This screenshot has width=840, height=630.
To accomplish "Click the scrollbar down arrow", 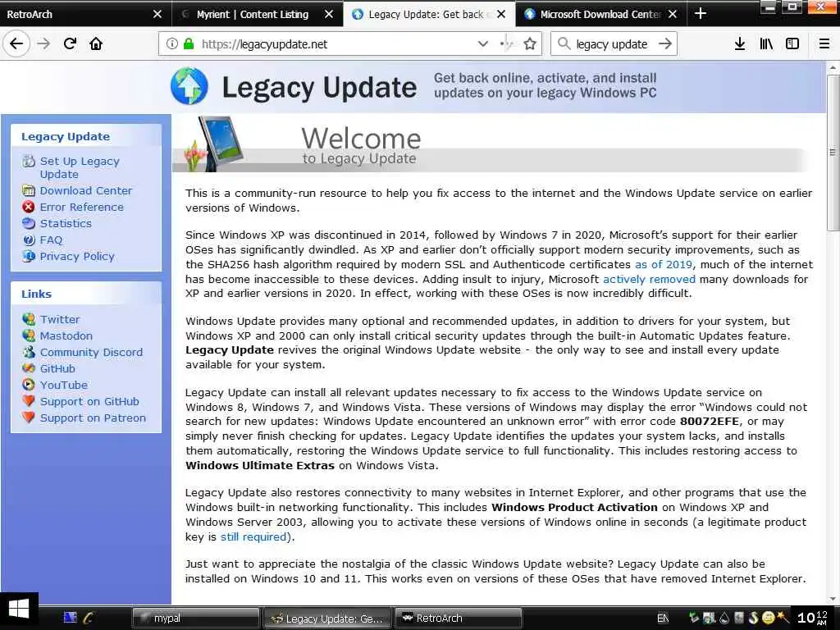I will (x=833, y=599).
